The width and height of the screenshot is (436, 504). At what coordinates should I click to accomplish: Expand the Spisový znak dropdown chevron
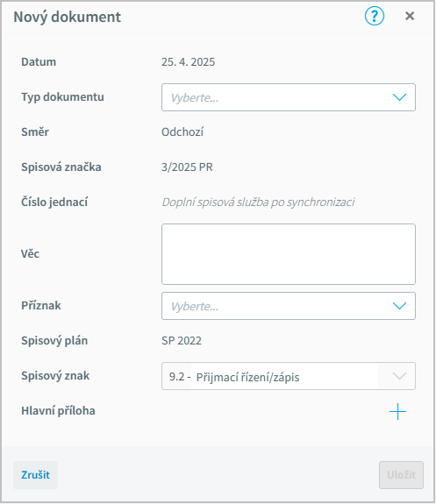click(x=399, y=376)
